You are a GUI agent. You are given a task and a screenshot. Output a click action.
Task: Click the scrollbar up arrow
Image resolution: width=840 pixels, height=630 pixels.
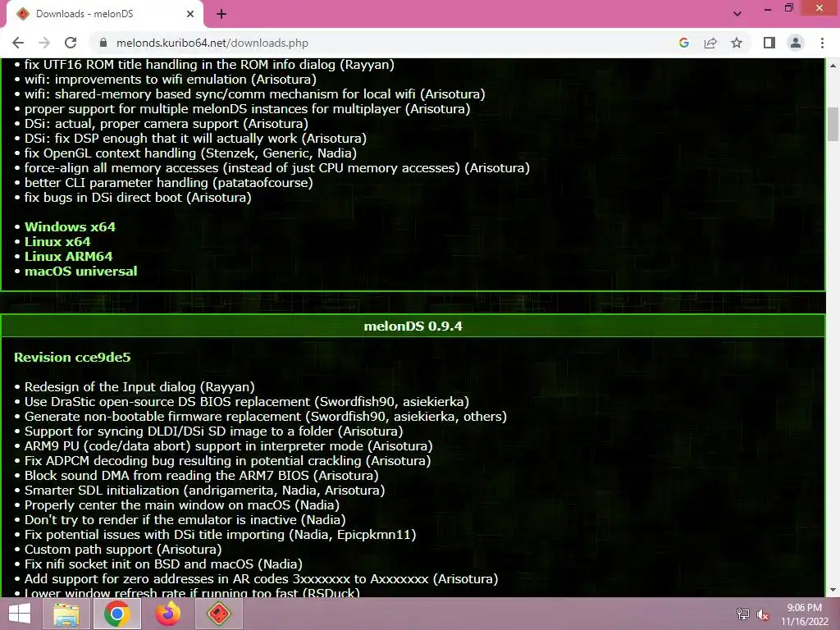point(833,66)
